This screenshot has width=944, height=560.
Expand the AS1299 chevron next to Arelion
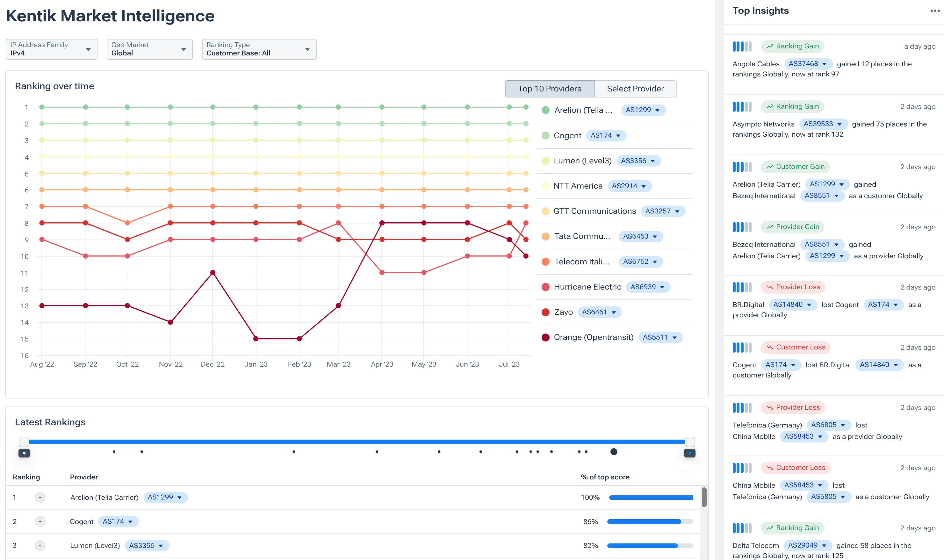pos(658,110)
